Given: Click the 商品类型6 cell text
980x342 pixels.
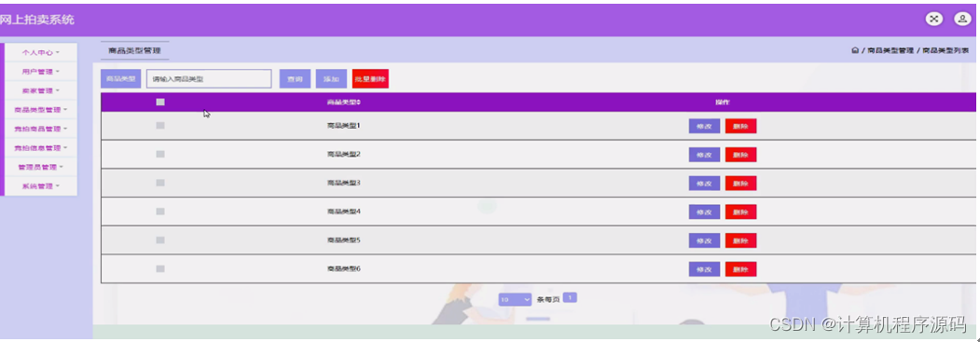Looking at the screenshot, I should [344, 269].
